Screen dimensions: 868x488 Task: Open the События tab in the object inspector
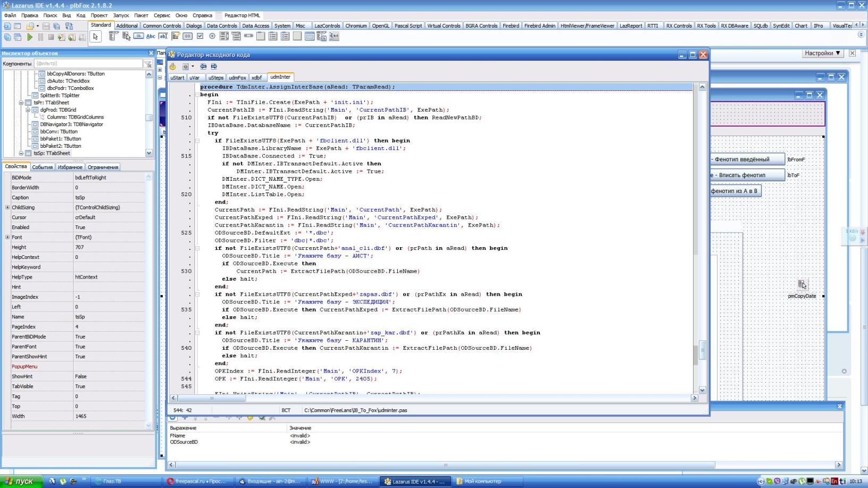[x=42, y=167]
